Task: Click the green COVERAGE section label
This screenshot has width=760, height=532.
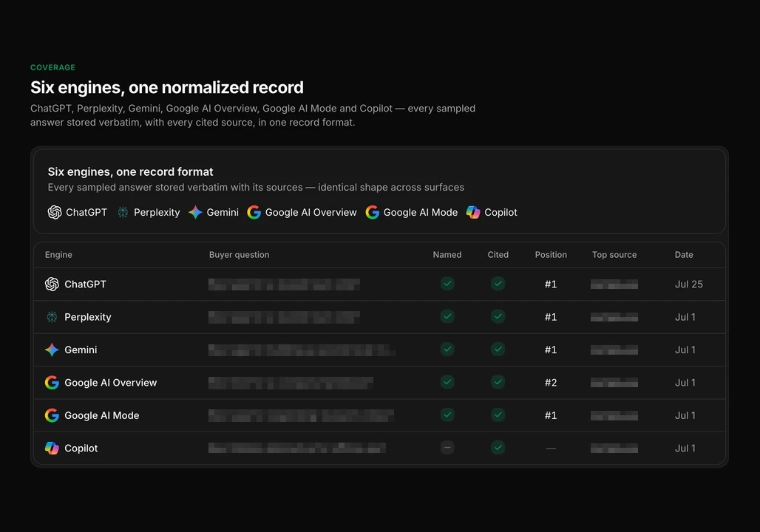Action: (x=52, y=67)
